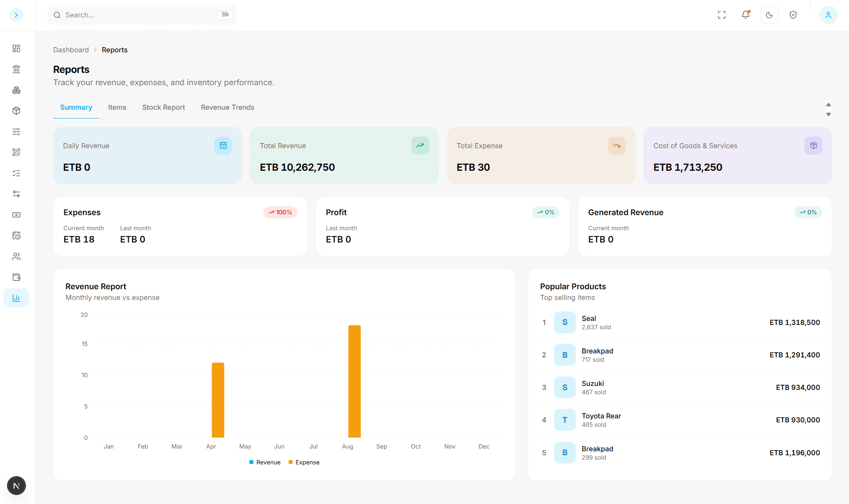This screenshot has width=849, height=504.
Task: Toggle dark mode with moon icon
Action: tap(769, 15)
